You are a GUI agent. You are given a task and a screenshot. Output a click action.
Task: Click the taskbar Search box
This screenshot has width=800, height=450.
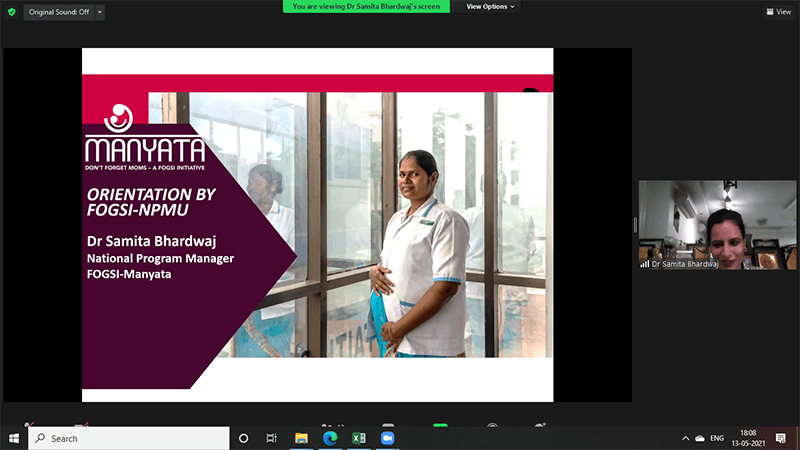pos(128,438)
